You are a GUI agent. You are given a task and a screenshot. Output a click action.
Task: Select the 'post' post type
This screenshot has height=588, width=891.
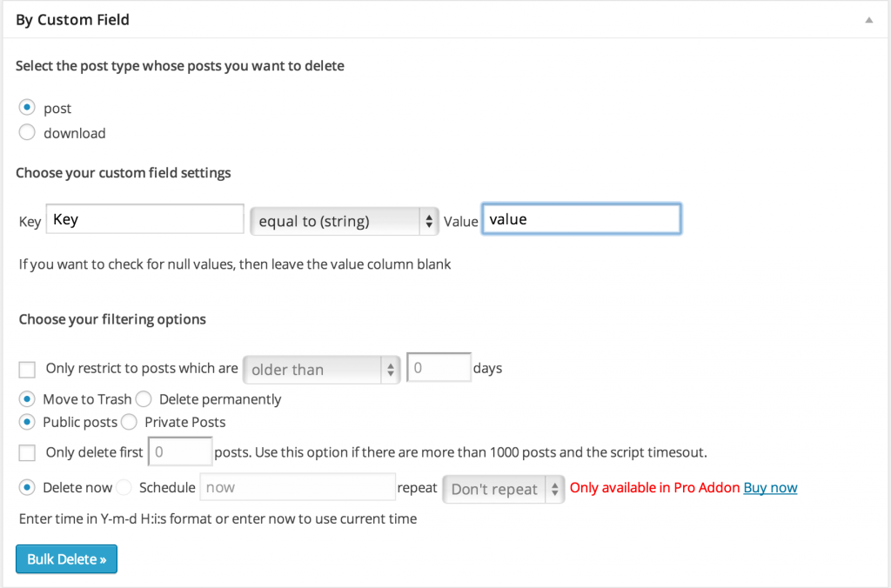click(x=26, y=107)
